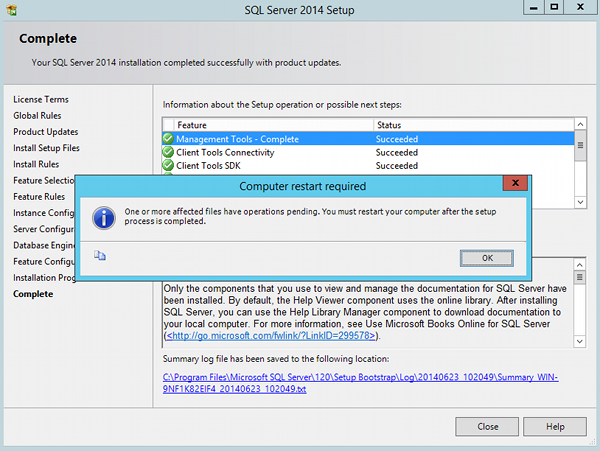Close the Computer restart required dialog
600x451 pixels.
515,183
